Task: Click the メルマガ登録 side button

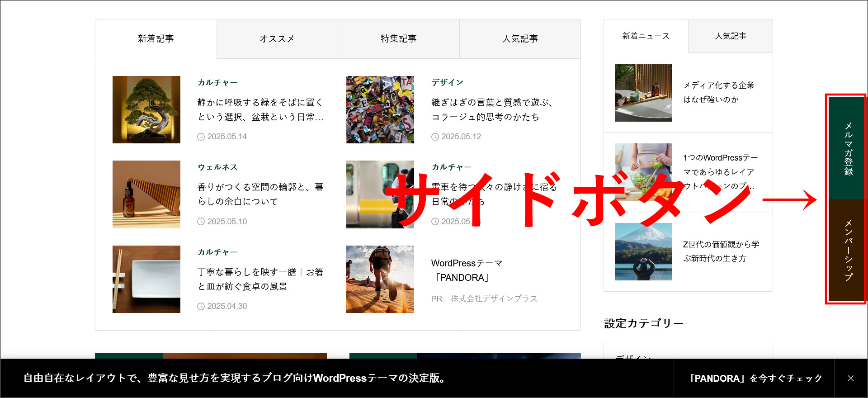Action: 848,148
